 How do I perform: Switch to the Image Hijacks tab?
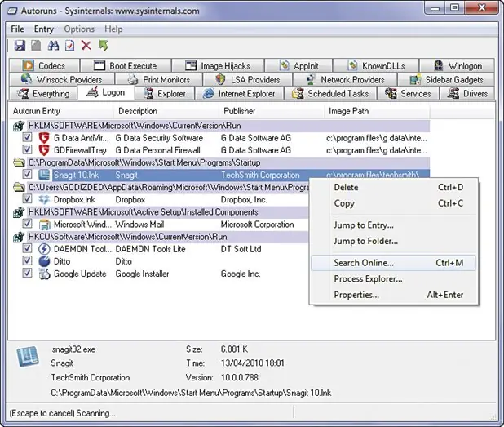tap(218, 65)
